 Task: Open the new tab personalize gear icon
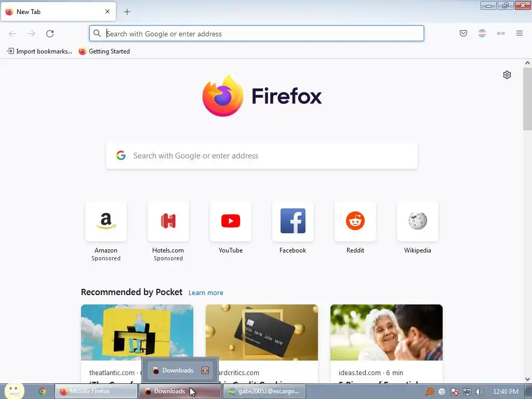click(x=507, y=75)
